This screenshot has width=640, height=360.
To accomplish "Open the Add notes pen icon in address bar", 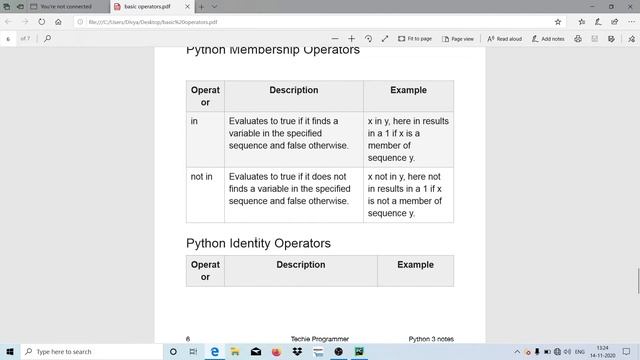I will click(598, 22).
